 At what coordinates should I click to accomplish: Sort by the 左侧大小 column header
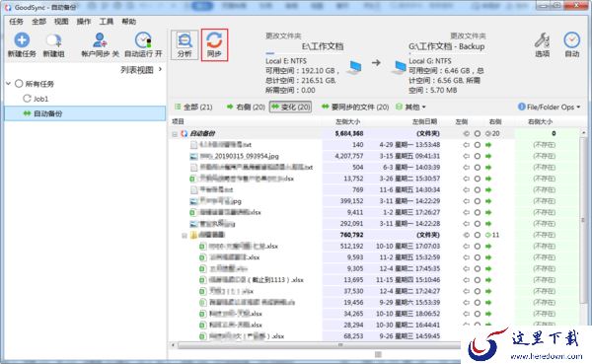[x=347, y=122]
